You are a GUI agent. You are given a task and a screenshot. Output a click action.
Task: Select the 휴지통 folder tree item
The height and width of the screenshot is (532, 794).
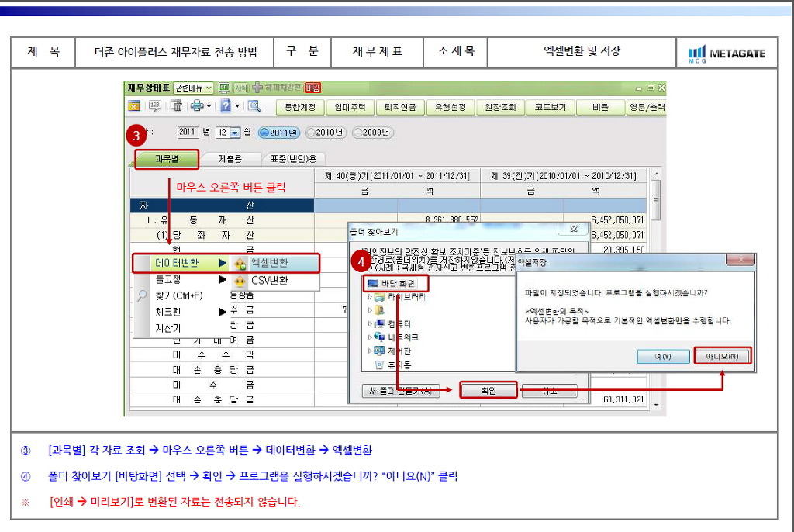coord(393,364)
